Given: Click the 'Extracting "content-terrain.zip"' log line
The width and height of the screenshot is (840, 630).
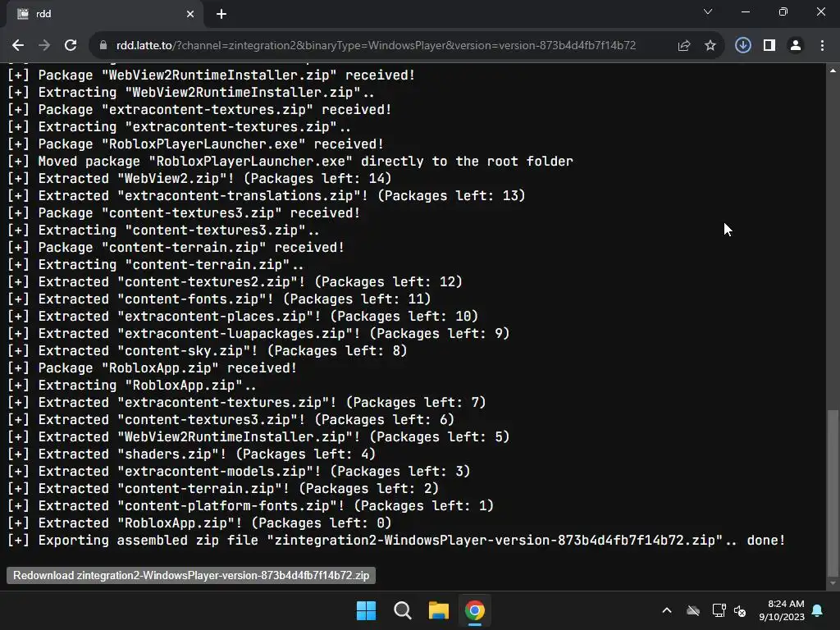Looking at the screenshot, I should click(x=155, y=265).
